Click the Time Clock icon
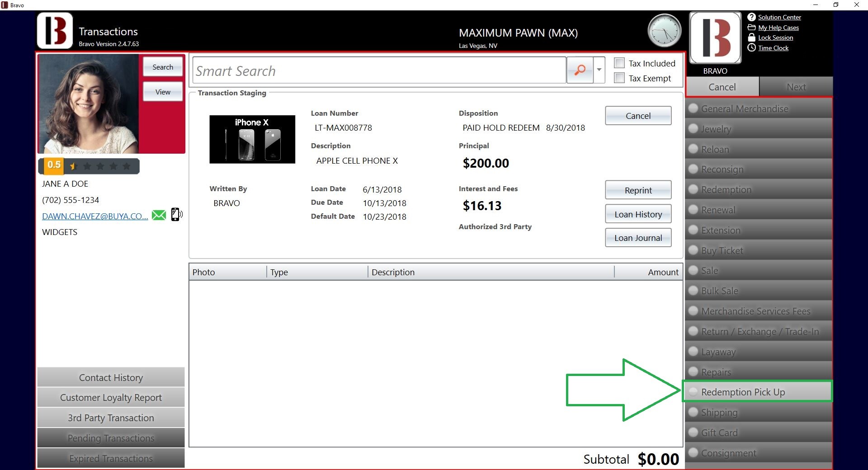The height and width of the screenshot is (470, 868). [x=751, y=47]
